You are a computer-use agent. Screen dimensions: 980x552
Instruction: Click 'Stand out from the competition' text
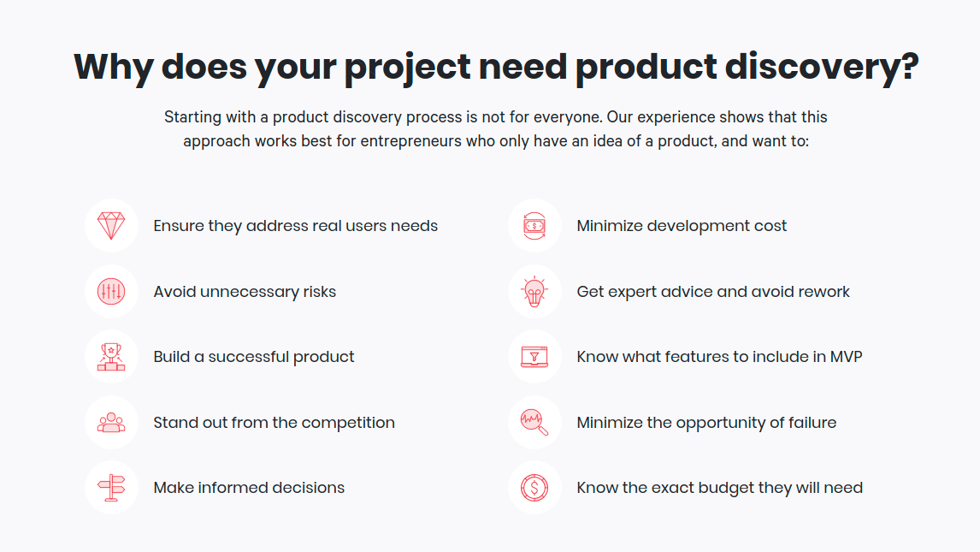click(x=274, y=423)
